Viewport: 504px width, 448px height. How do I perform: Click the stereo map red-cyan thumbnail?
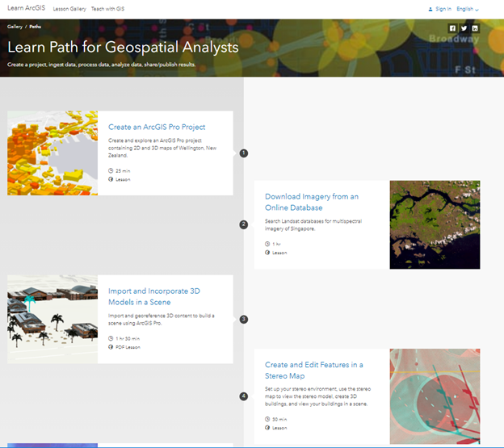coord(435,396)
